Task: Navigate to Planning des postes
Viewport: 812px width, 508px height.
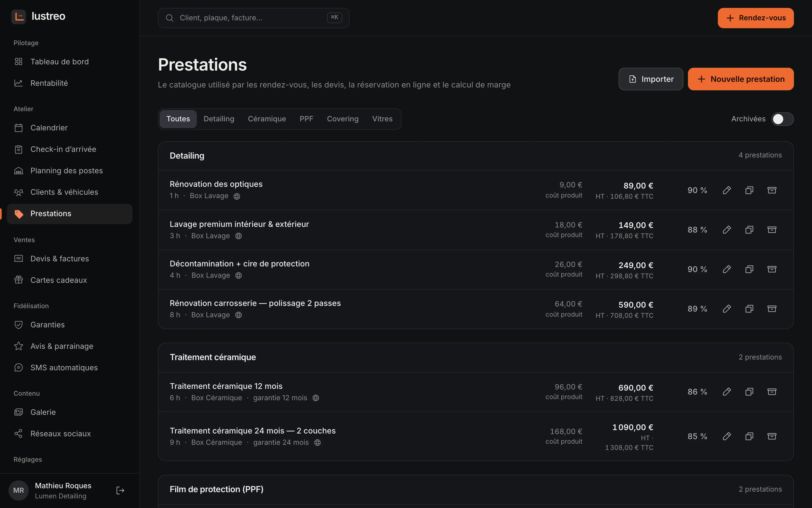Action: (x=69, y=171)
